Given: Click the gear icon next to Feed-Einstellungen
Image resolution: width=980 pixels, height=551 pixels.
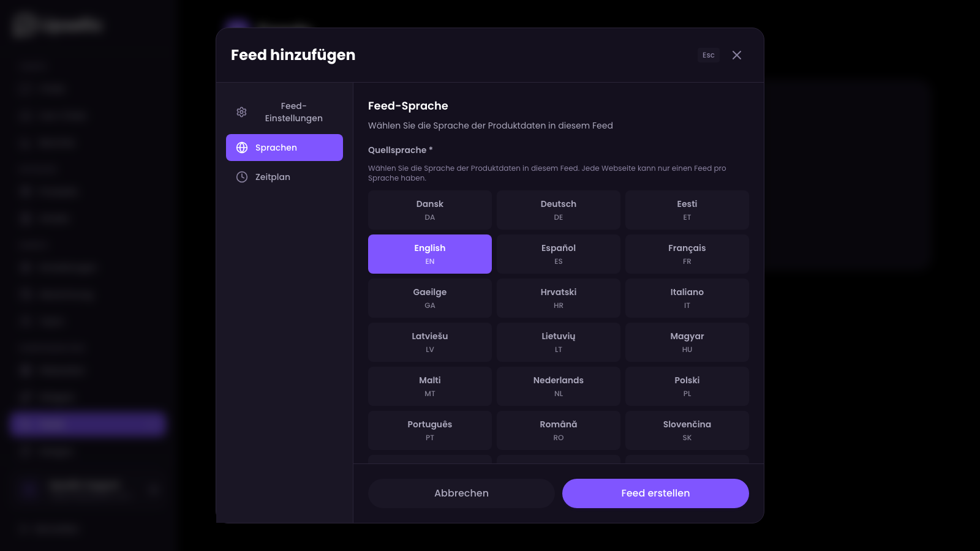Looking at the screenshot, I should click(x=241, y=112).
